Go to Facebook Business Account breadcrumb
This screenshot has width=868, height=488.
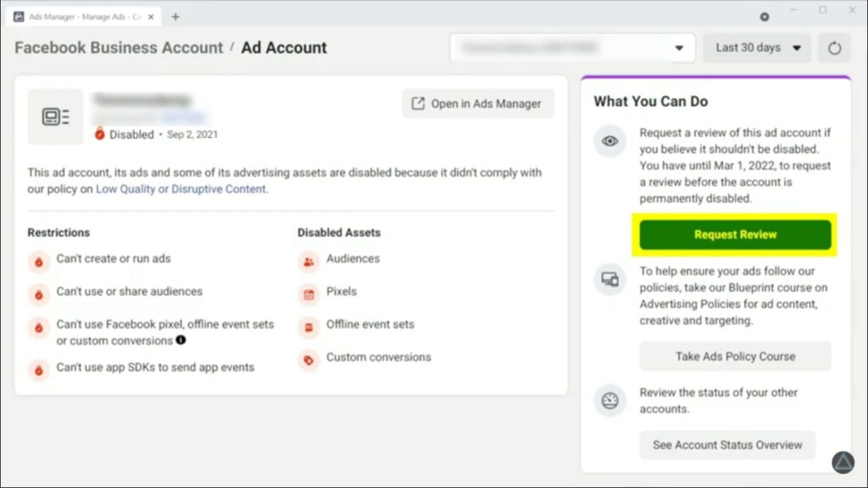tap(119, 48)
